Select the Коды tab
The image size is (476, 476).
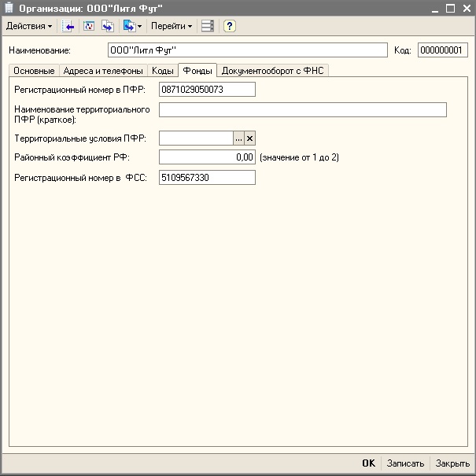coord(163,71)
